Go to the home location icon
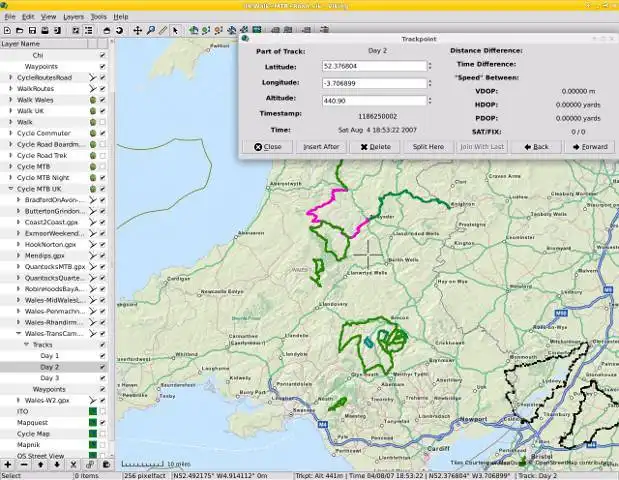The height and width of the screenshot is (480, 619). tap(107, 30)
